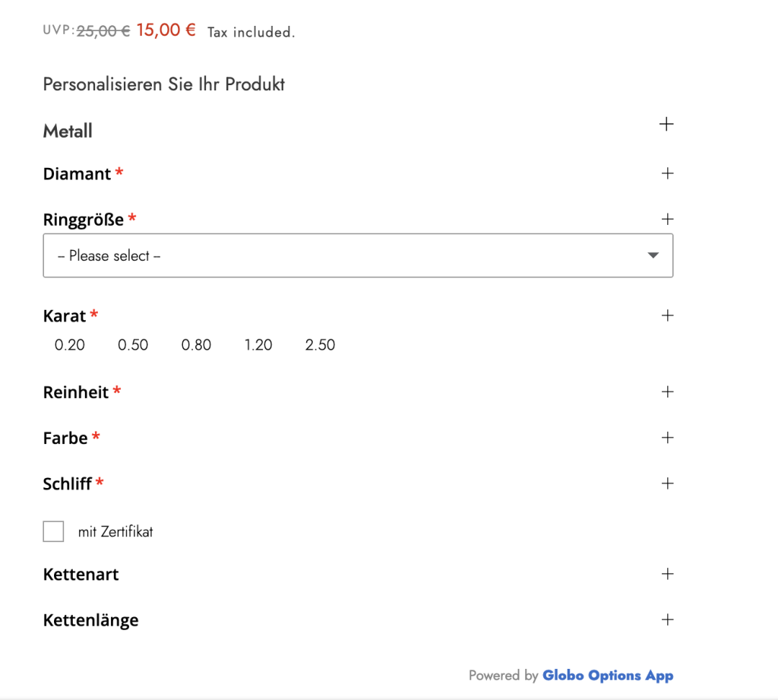
Task: Click the plus icon next to Karat
Action: [667, 315]
